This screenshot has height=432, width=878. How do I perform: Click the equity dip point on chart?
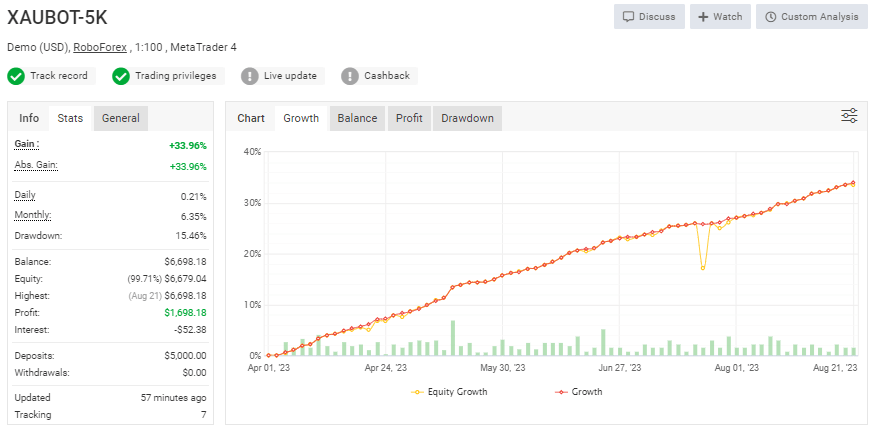703,268
